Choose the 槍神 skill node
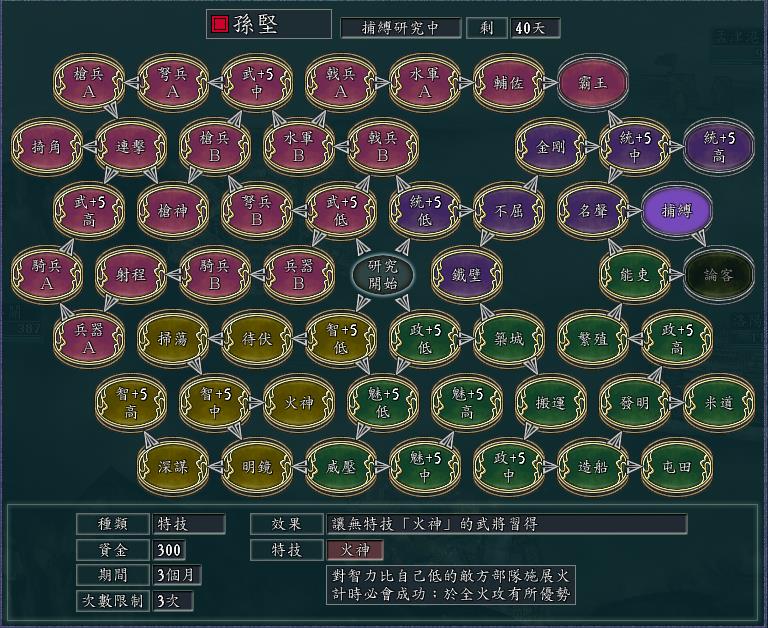 click(x=173, y=211)
